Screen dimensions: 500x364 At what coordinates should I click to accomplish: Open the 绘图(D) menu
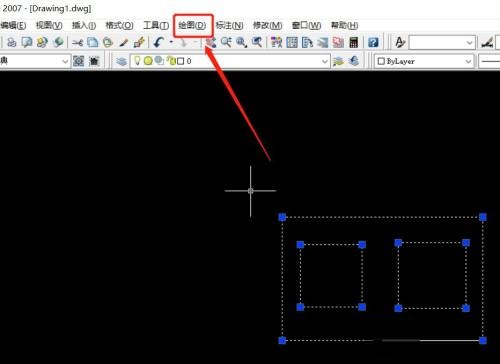click(192, 25)
